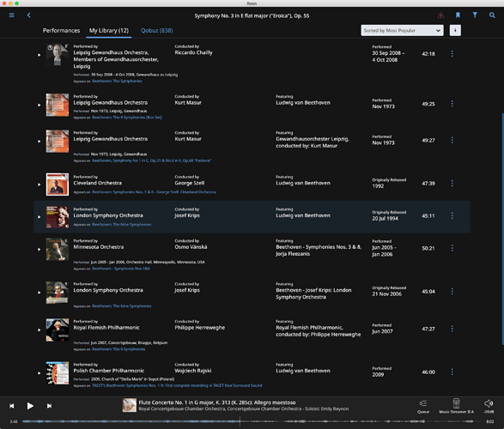Click conductor name Osmo Vänskä
The image size is (504, 429).
(x=191, y=247)
